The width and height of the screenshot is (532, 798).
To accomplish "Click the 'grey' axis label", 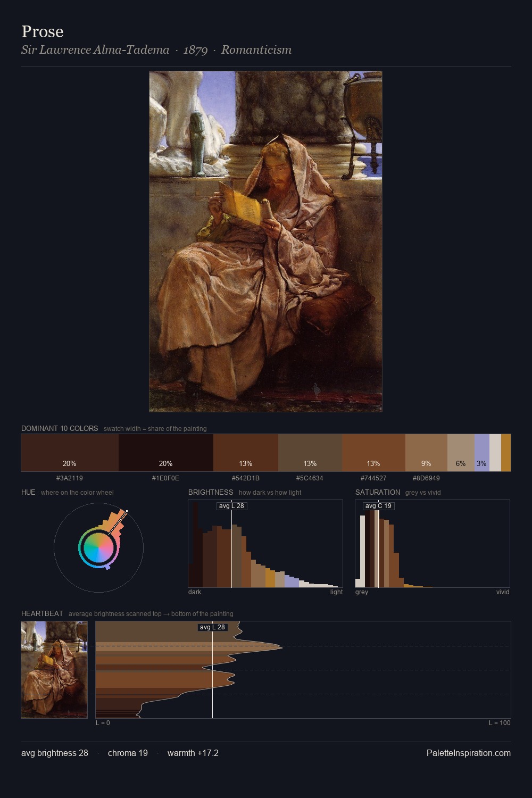I will (362, 592).
